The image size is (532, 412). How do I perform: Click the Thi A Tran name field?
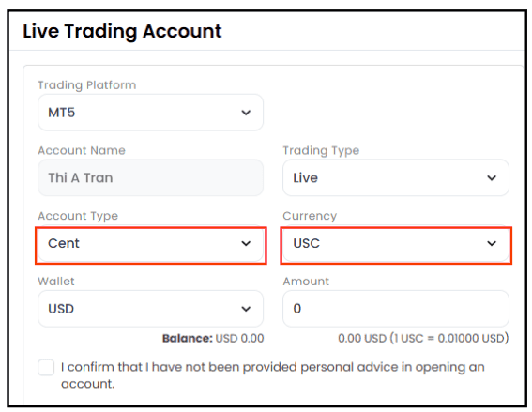click(151, 177)
